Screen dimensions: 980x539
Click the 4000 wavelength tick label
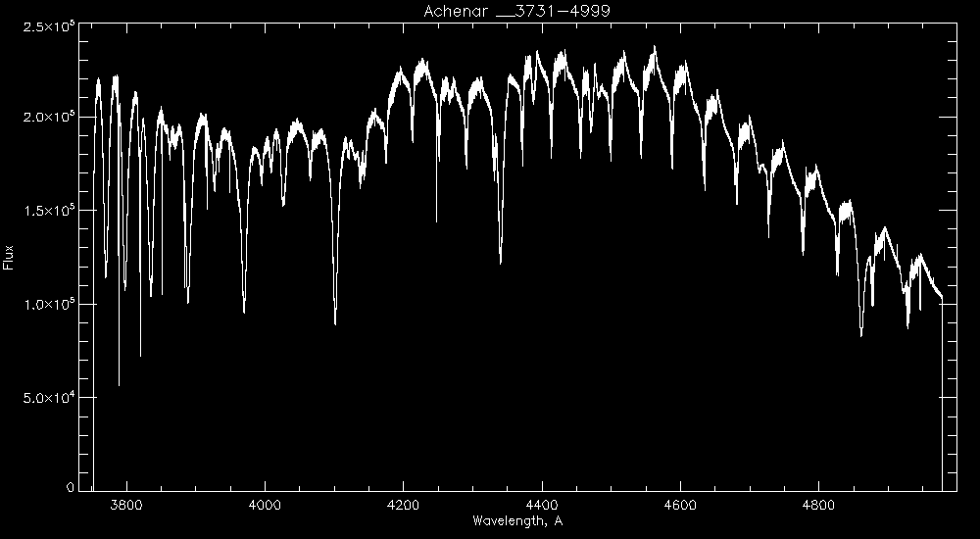(265, 505)
